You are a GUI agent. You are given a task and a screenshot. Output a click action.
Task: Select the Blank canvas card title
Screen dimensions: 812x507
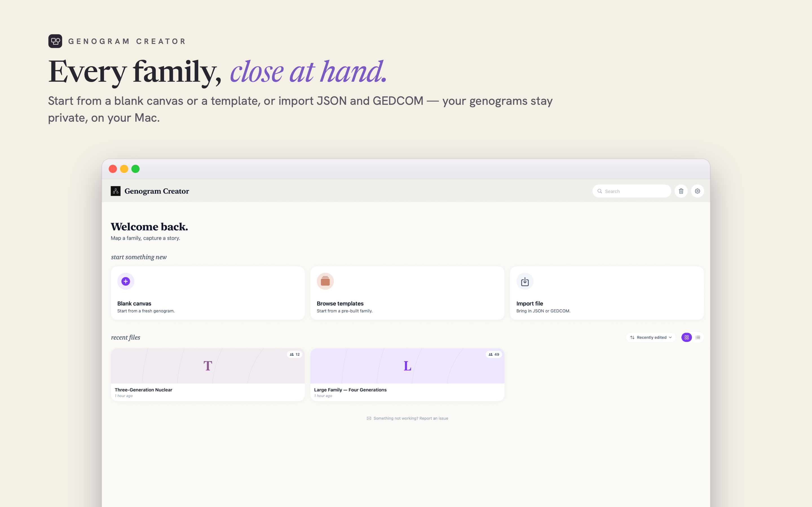134,303
